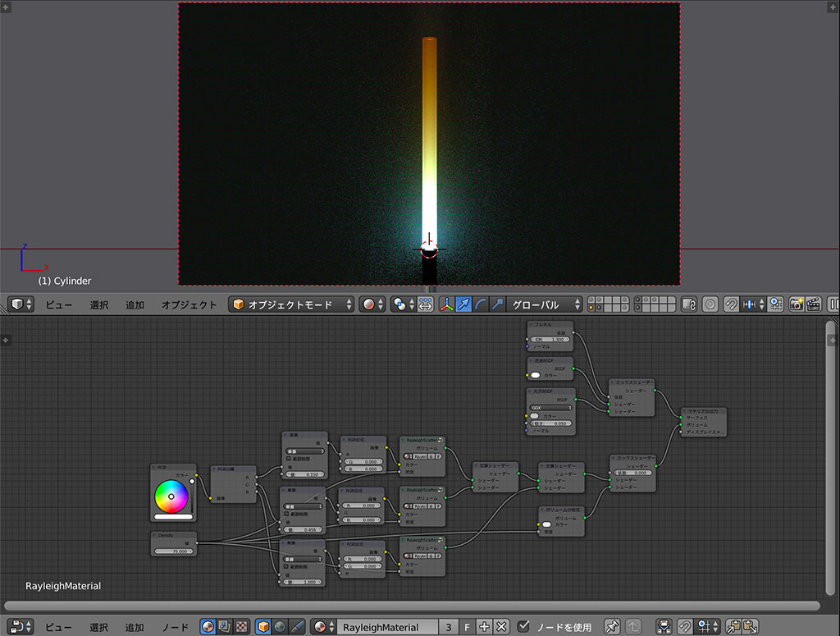Select line style shader nodes brush icon
The width and height of the screenshot is (840, 636).
click(297, 626)
